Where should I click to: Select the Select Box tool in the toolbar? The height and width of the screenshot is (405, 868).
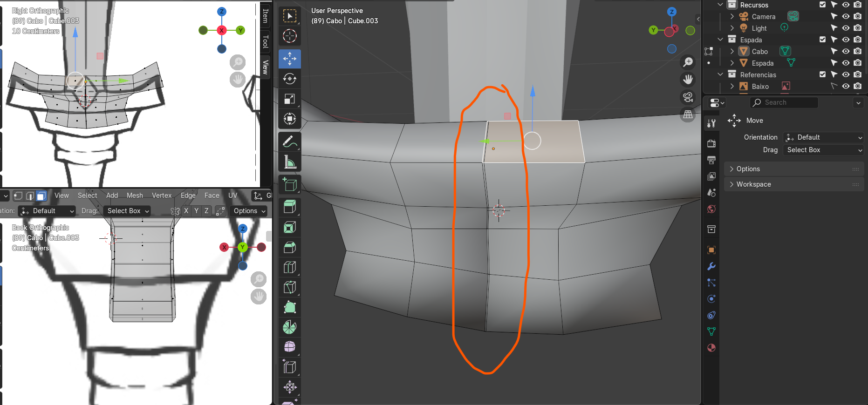coord(290,16)
